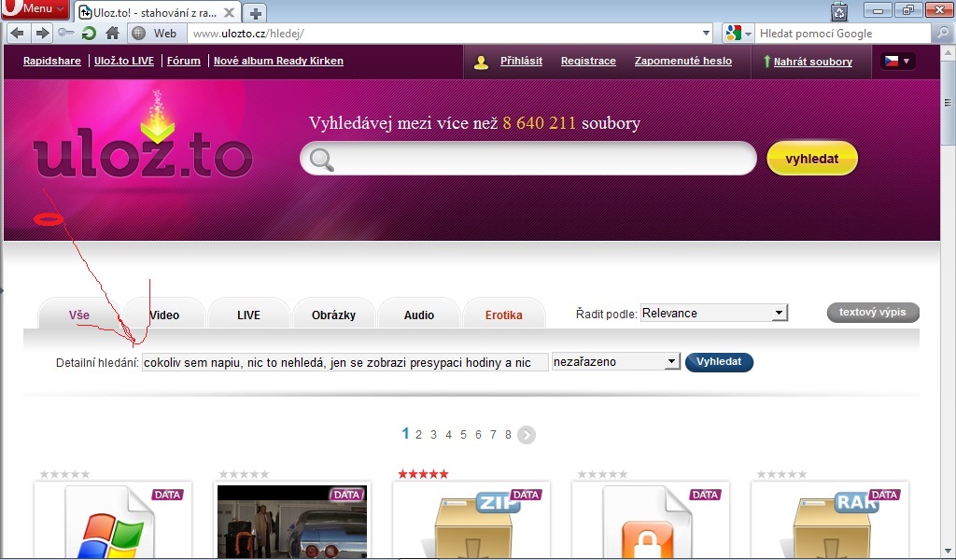Rate the RAR file using grey stars
Viewport: 956px width, 560px height.
tap(781, 474)
